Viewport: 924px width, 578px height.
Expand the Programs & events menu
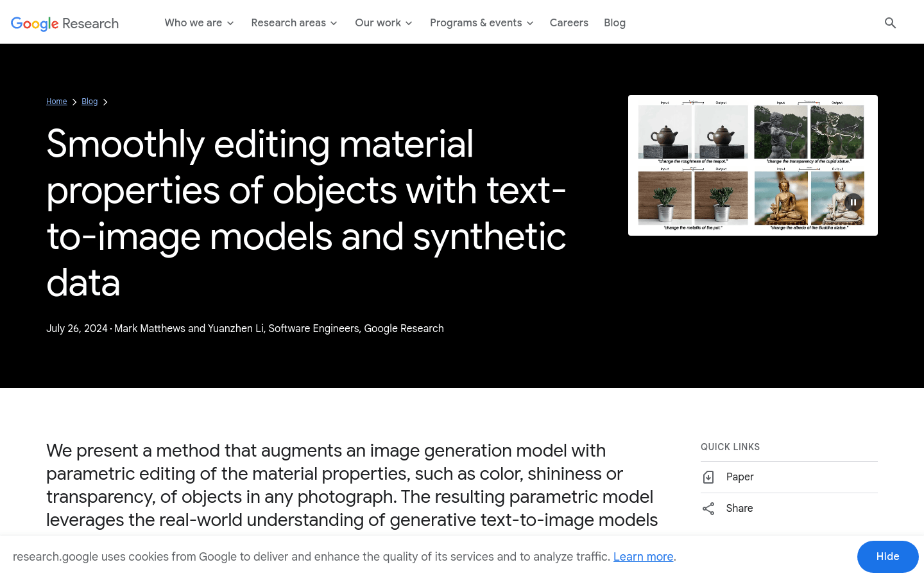[482, 23]
